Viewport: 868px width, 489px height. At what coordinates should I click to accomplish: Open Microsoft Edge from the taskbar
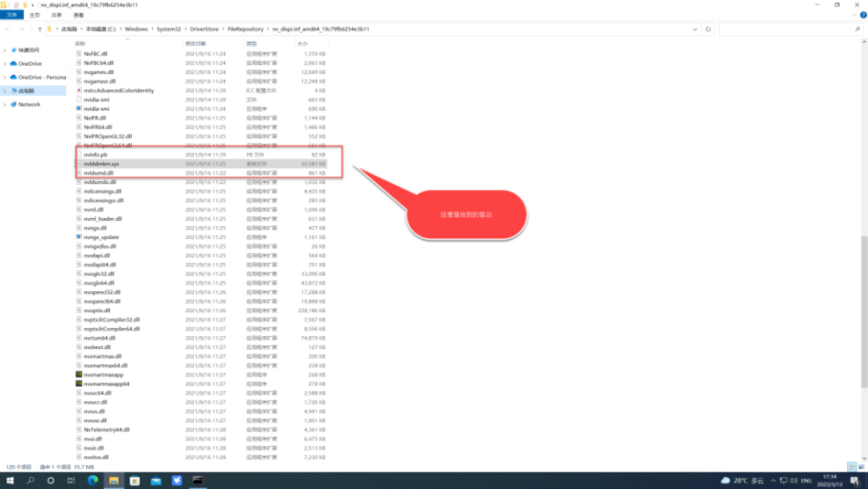[x=92, y=480]
